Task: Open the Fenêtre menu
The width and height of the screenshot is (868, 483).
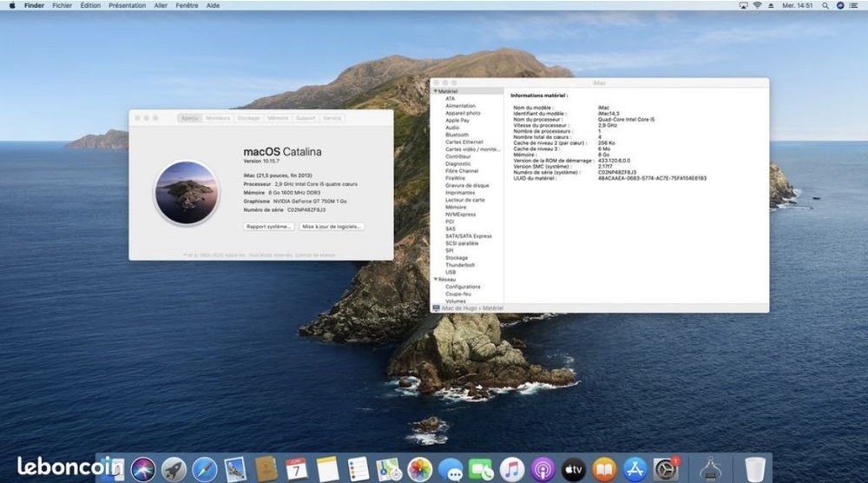Action: [187, 5]
